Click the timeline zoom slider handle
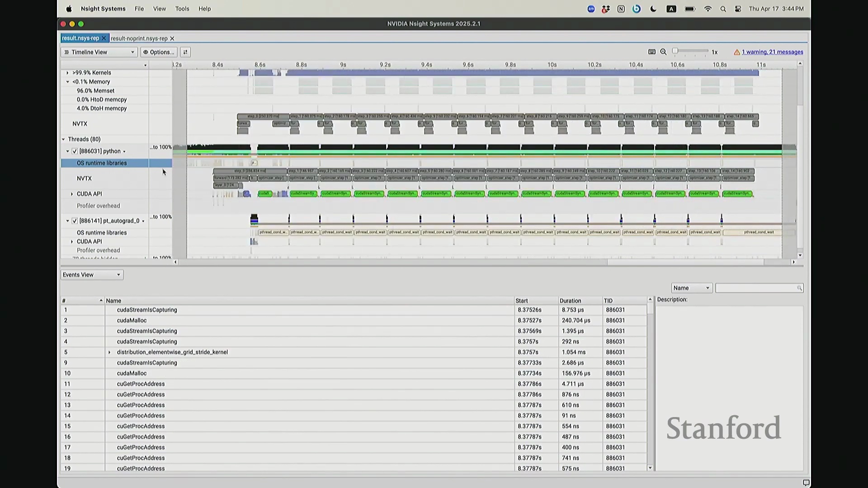This screenshot has height=488, width=868. [675, 51]
